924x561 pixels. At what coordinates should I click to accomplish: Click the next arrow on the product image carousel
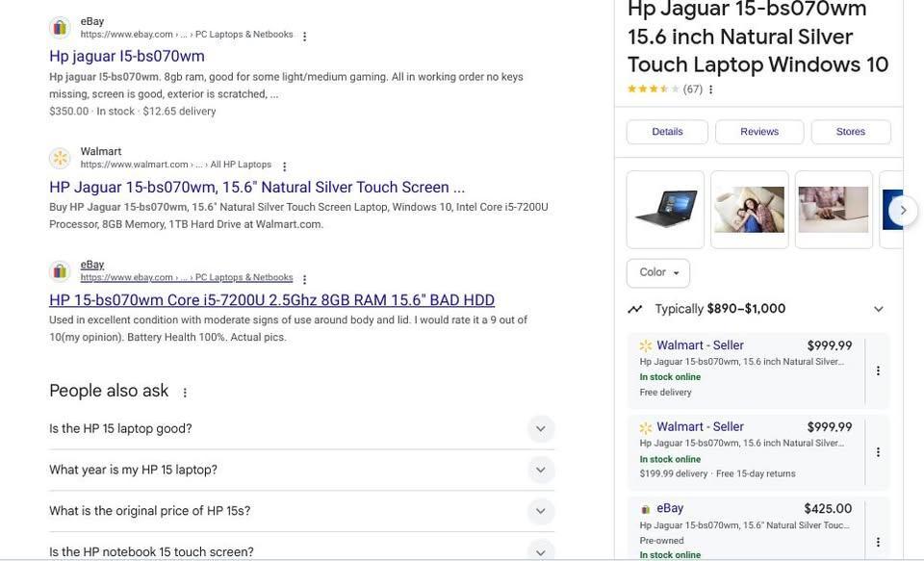[x=903, y=210]
